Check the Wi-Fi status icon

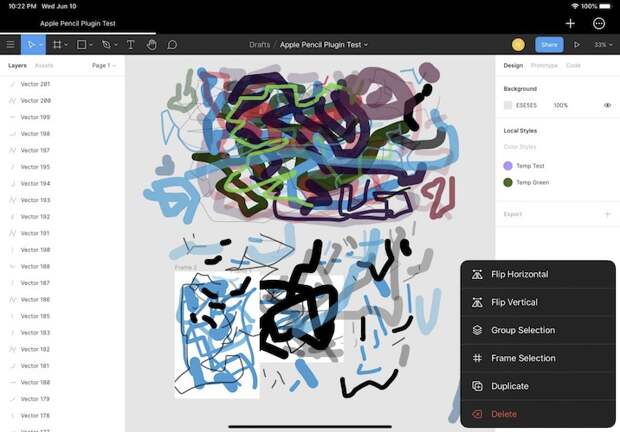[575, 6]
